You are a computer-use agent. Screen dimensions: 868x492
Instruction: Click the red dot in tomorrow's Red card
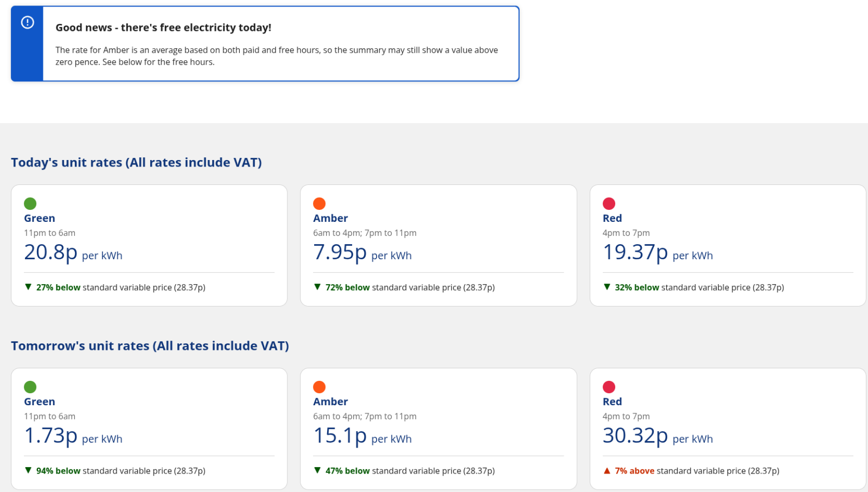coord(609,387)
